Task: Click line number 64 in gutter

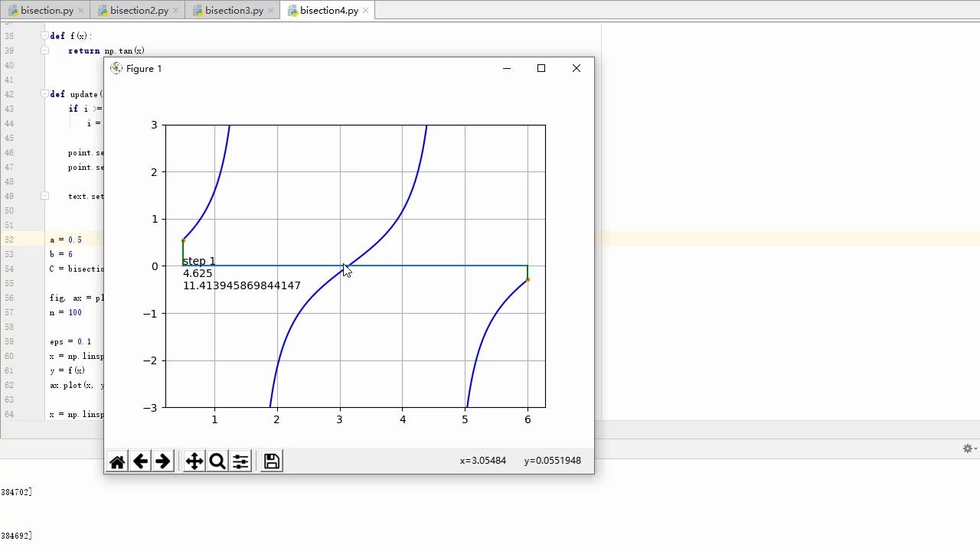Action: pos(9,414)
